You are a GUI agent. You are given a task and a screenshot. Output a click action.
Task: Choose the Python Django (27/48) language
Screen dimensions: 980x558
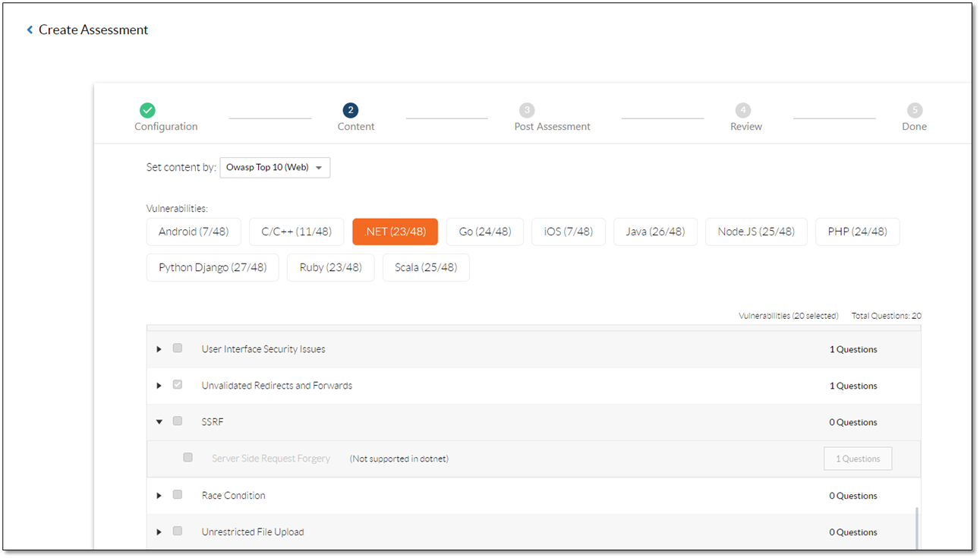pyautogui.click(x=213, y=267)
